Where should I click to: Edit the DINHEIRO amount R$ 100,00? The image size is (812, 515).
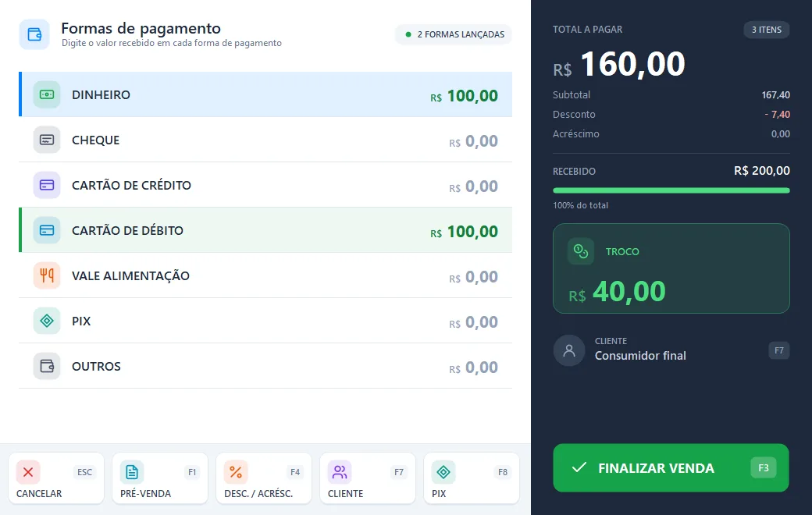coord(464,96)
